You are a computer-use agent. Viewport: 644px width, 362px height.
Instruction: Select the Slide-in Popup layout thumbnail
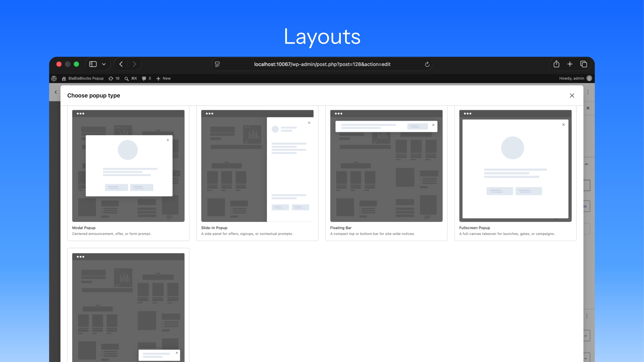[257, 166]
